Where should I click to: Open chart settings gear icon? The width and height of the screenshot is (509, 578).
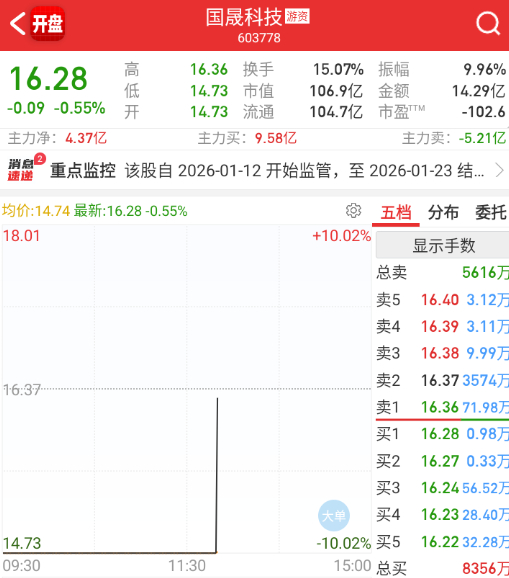pos(353,210)
